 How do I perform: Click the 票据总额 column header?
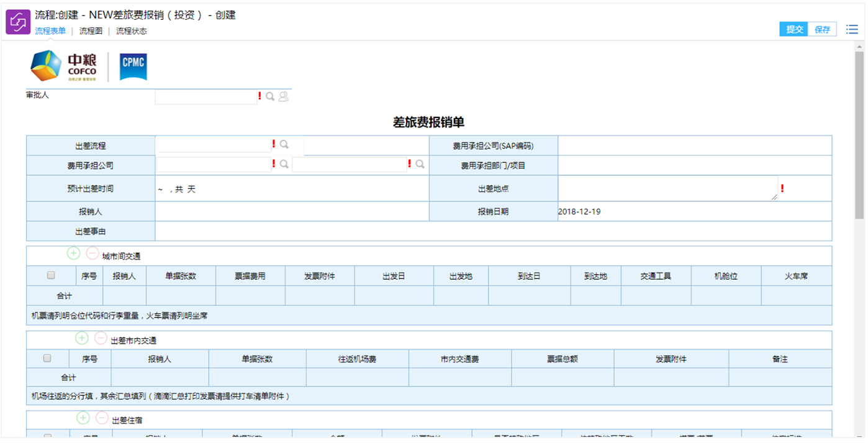point(563,359)
